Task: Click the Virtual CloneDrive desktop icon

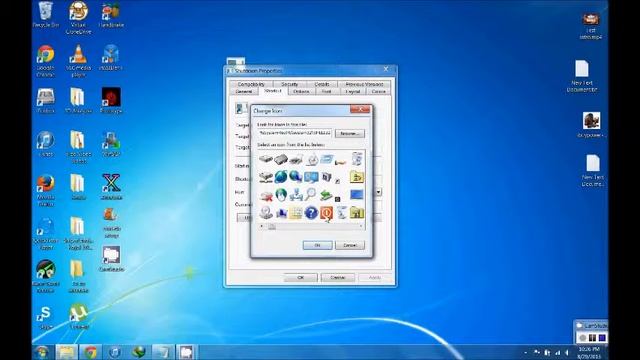Action: 78,17
